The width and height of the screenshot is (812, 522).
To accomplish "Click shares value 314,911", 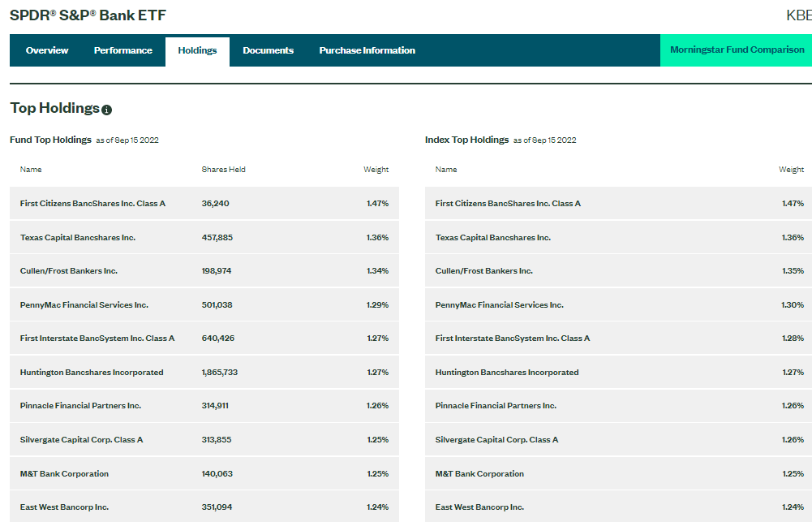I will (215, 405).
